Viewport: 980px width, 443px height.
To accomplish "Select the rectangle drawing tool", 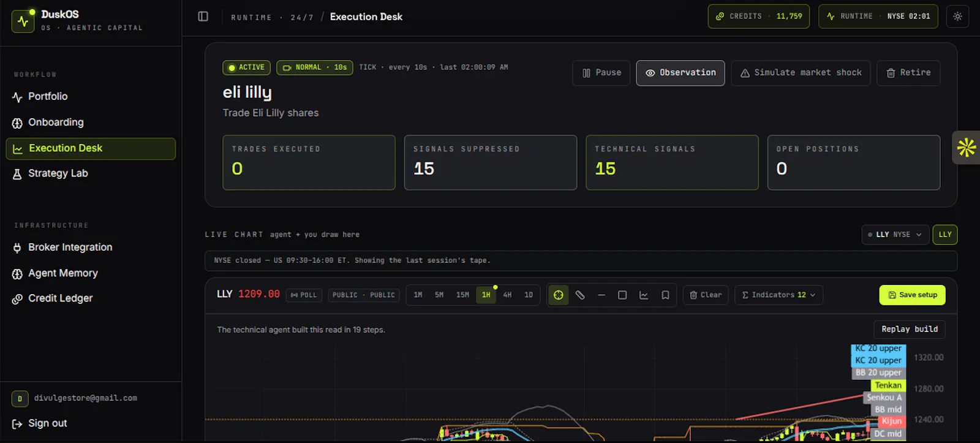I will click(x=622, y=295).
